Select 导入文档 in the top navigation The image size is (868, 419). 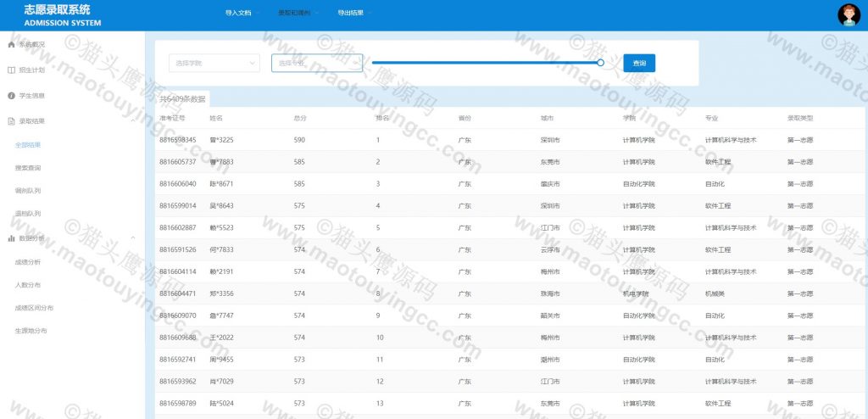(237, 14)
